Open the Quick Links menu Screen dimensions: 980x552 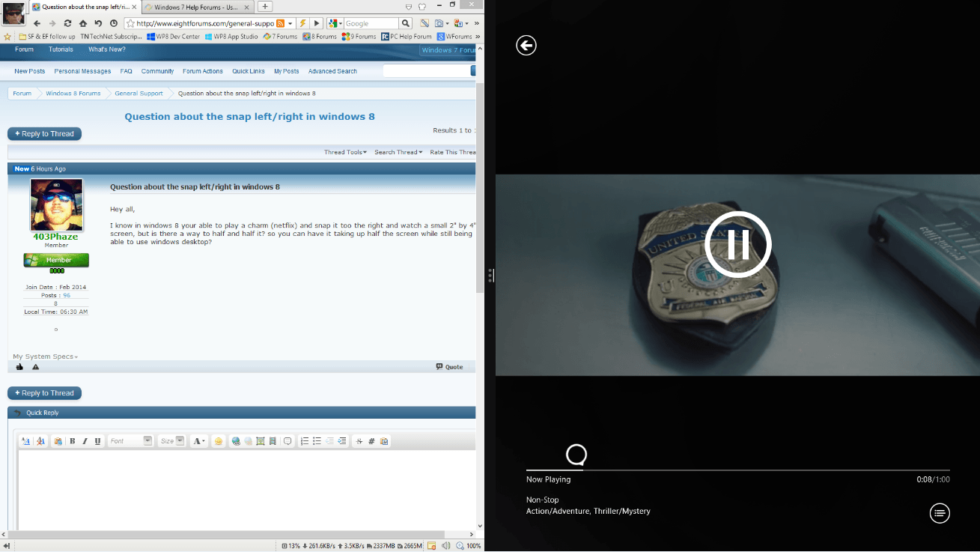(x=249, y=71)
